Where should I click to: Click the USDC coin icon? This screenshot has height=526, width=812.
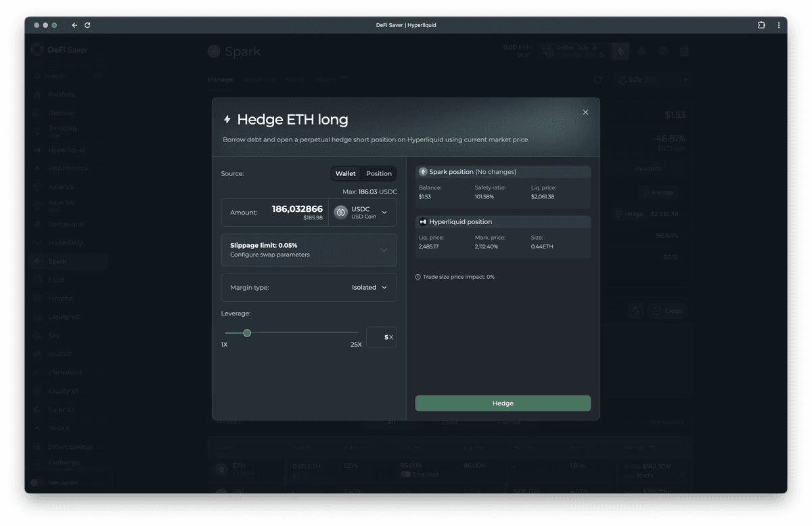(341, 213)
